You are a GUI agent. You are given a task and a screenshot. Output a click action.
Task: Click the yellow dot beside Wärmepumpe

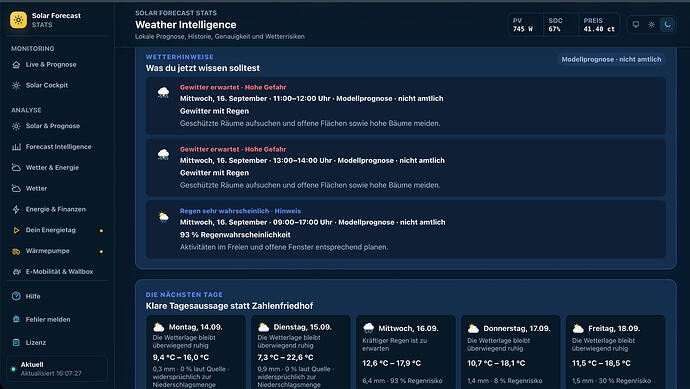(101, 252)
